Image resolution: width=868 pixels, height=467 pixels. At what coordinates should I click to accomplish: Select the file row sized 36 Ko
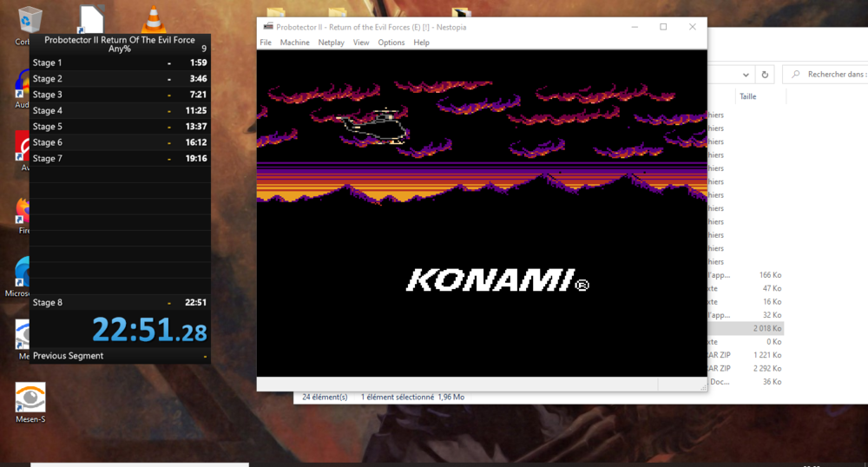[x=746, y=381]
